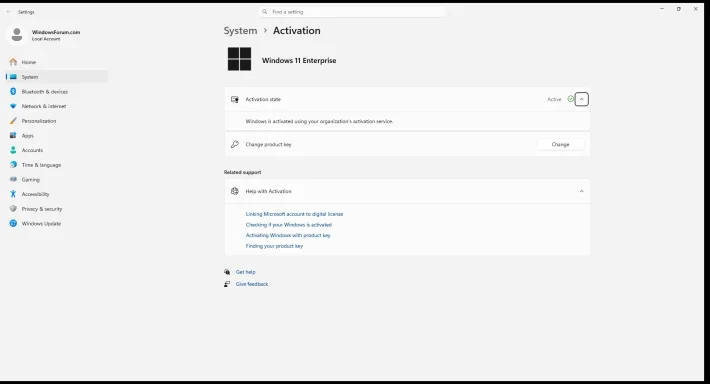
Task: Open Finding your product key link
Action: (x=274, y=246)
